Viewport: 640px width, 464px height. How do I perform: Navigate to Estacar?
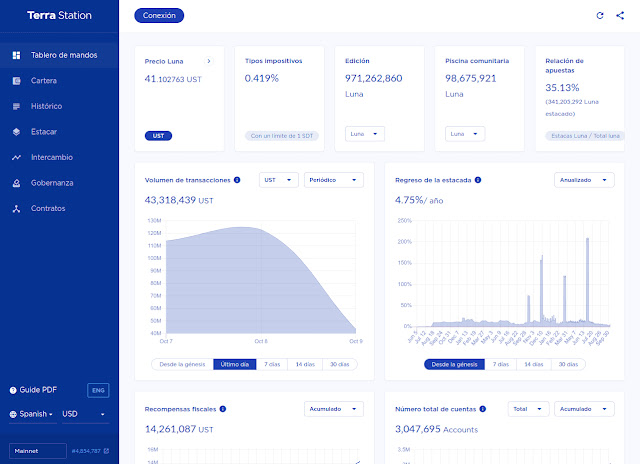(x=59, y=132)
